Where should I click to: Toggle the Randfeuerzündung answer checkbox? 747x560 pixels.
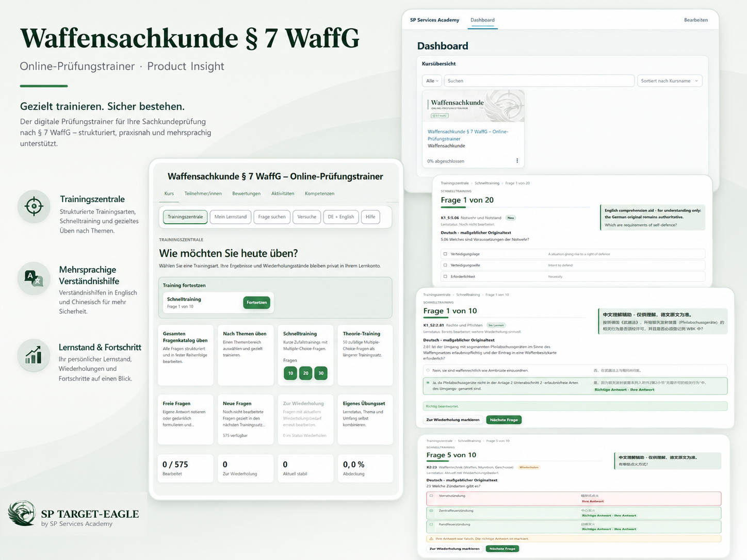click(431, 524)
